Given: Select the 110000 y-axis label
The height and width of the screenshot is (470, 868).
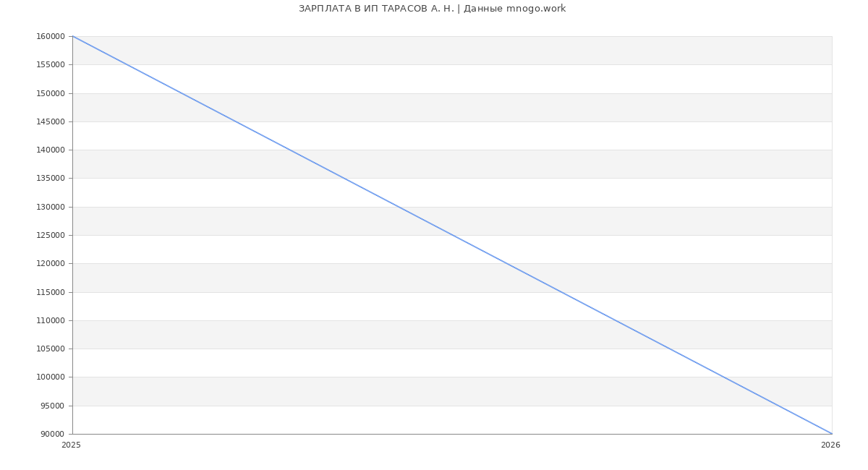Looking at the screenshot, I should [x=51, y=321].
